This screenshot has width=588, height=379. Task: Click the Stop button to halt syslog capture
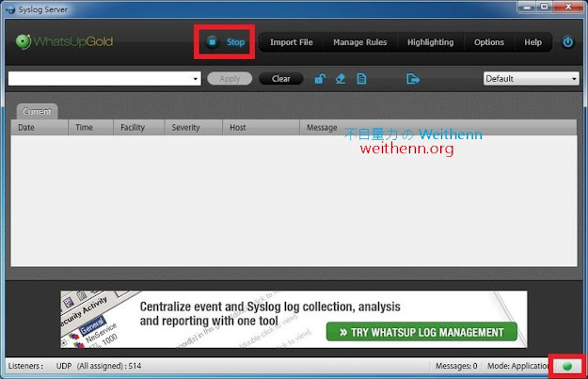[225, 42]
